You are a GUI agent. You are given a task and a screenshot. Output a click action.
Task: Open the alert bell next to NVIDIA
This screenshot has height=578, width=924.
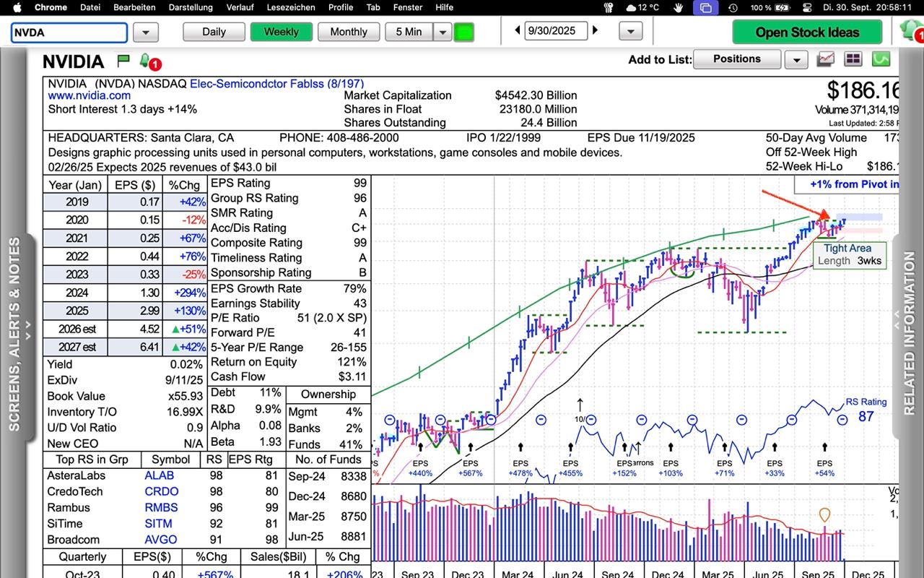click(x=145, y=60)
